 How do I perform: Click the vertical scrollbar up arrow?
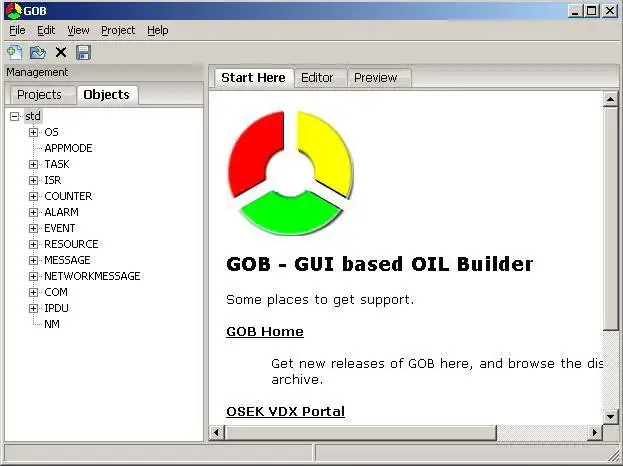click(610, 99)
